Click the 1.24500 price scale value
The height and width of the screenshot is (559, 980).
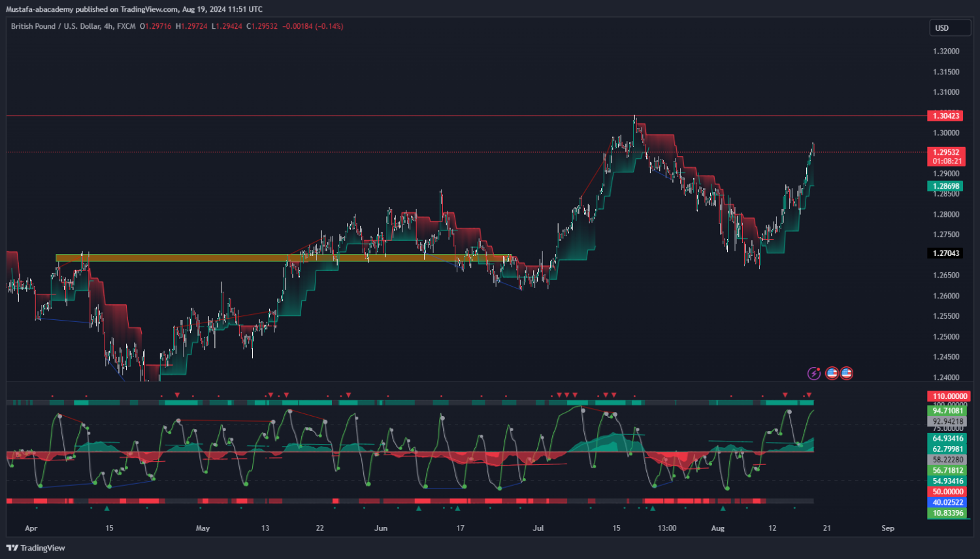click(946, 357)
